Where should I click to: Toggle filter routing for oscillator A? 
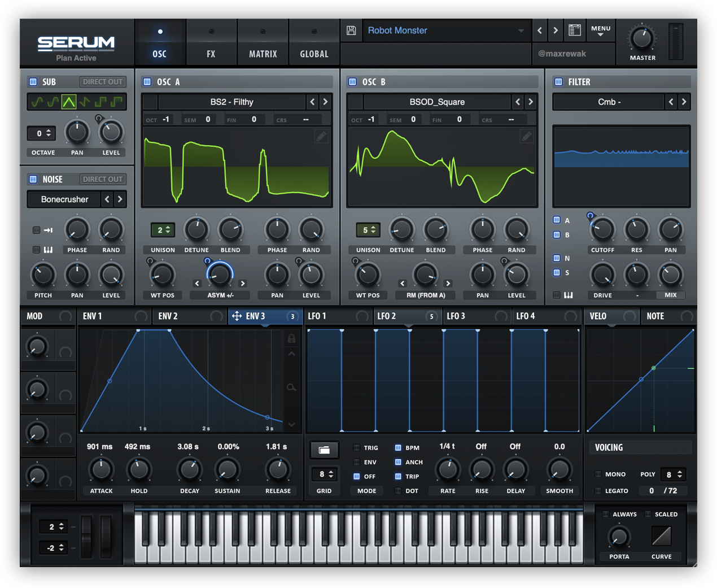pos(557,220)
